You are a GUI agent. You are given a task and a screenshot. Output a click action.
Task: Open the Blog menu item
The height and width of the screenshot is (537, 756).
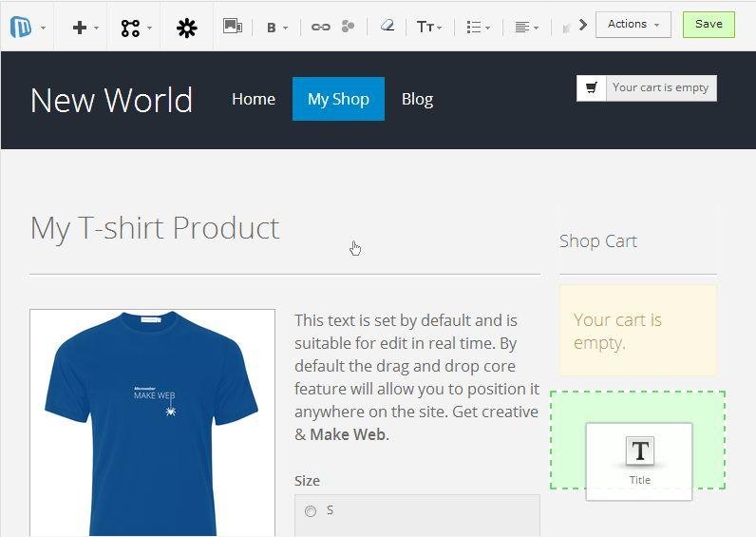tap(417, 100)
